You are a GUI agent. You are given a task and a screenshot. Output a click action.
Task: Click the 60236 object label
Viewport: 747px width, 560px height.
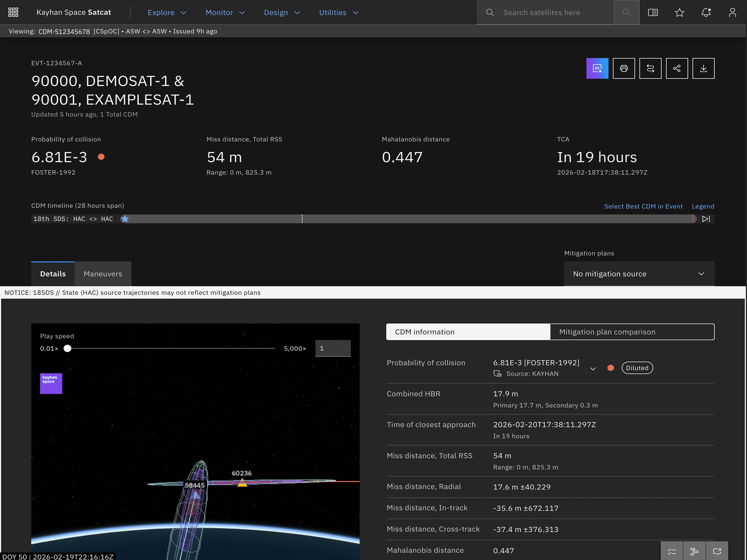point(241,473)
